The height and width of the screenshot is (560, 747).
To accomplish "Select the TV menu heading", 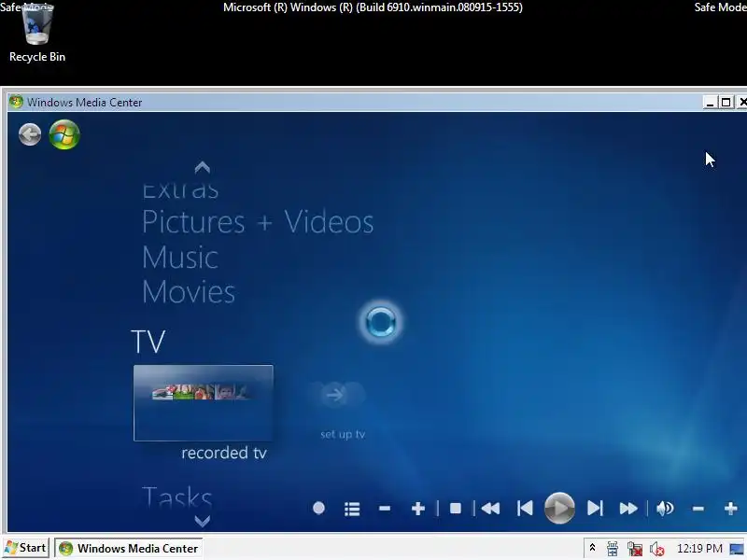I will (148, 341).
